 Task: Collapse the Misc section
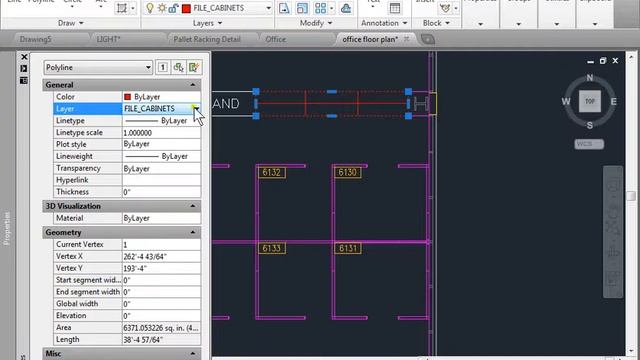[x=193, y=353]
